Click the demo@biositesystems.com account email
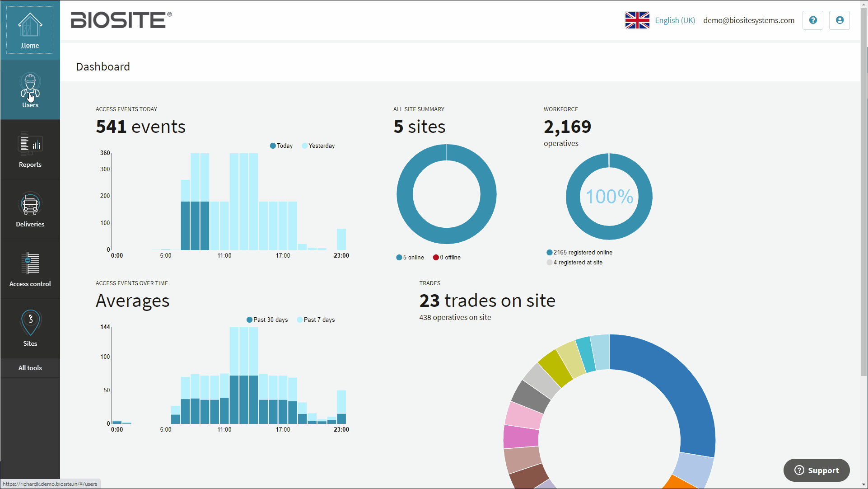 coord(748,20)
